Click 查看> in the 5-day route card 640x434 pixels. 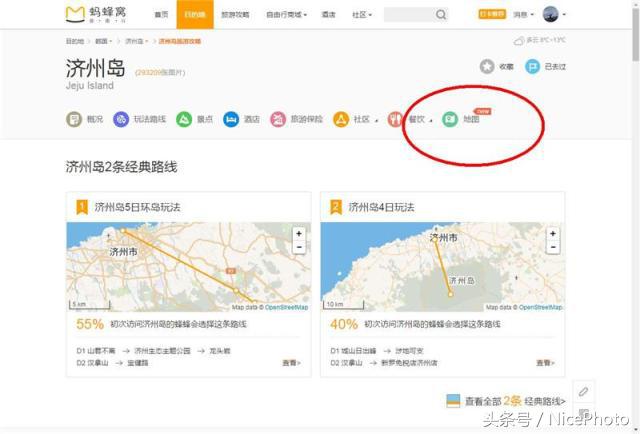coord(291,363)
